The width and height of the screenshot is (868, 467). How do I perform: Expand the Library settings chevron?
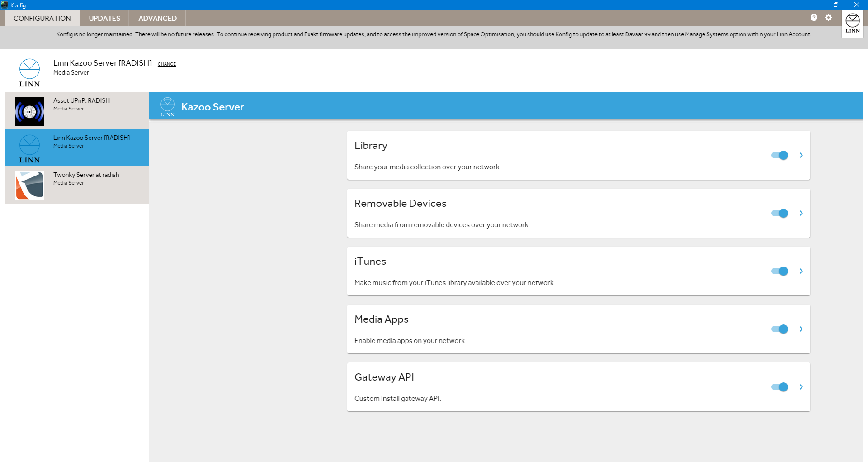(801, 155)
